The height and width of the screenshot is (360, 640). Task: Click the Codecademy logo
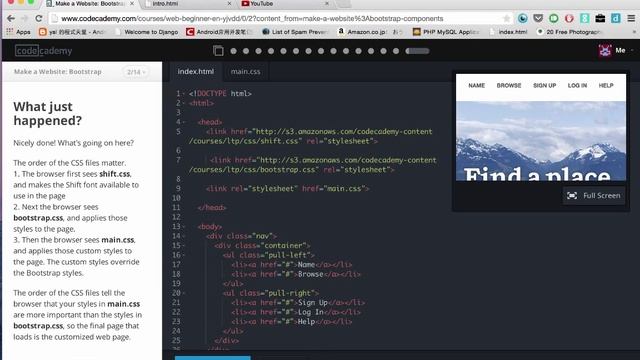[x=43, y=51]
